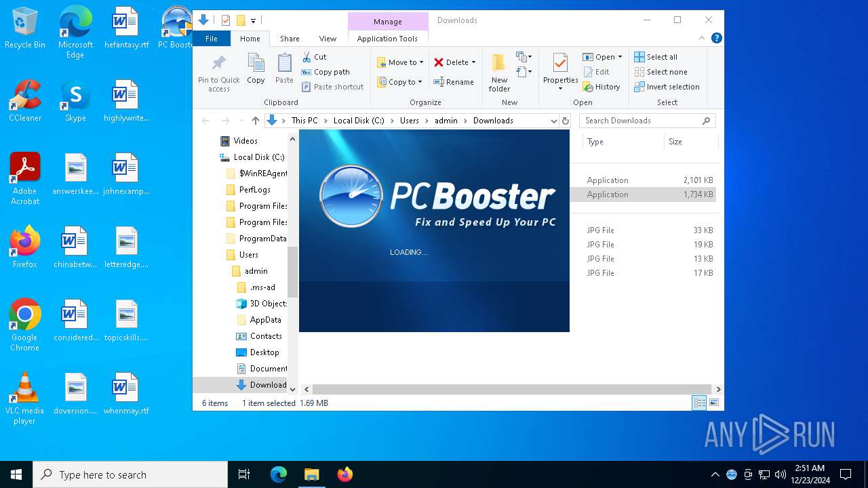
Task: Expand the Open dropdown arrow
Action: coord(620,57)
